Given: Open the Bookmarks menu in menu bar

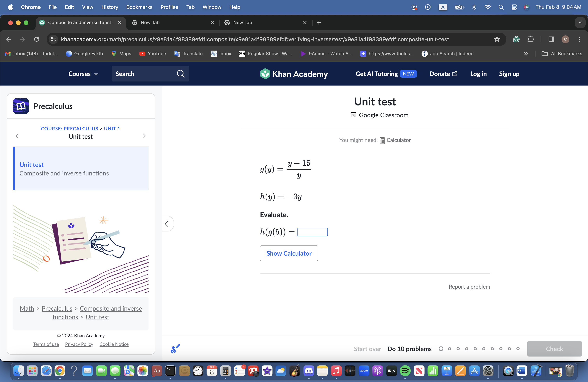Looking at the screenshot, I should pos(139,7).
